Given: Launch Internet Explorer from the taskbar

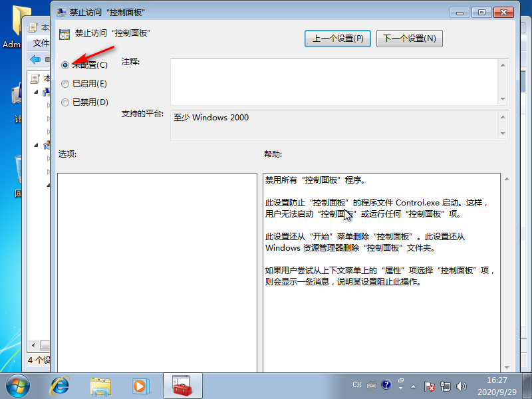Looking at the screenshot, I should point(61,384).
